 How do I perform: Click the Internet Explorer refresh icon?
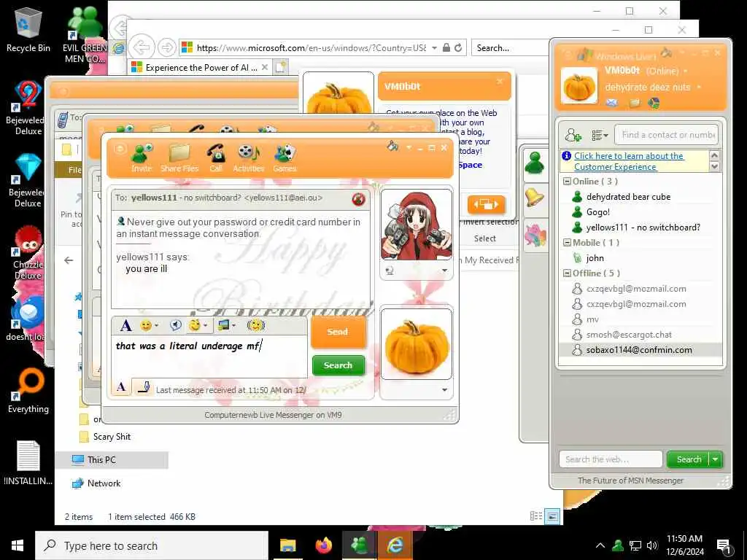pos(458,47)
